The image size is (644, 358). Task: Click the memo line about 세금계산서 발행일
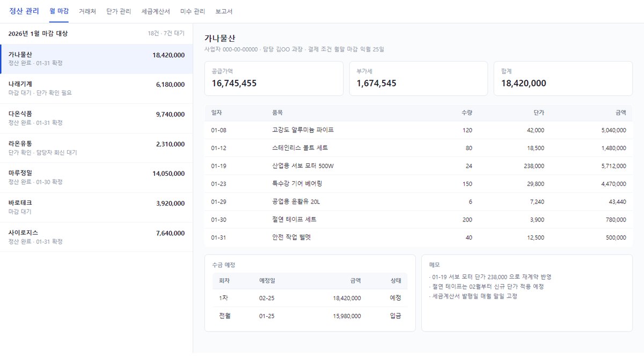pyautogui.click(x=473, y=296)
